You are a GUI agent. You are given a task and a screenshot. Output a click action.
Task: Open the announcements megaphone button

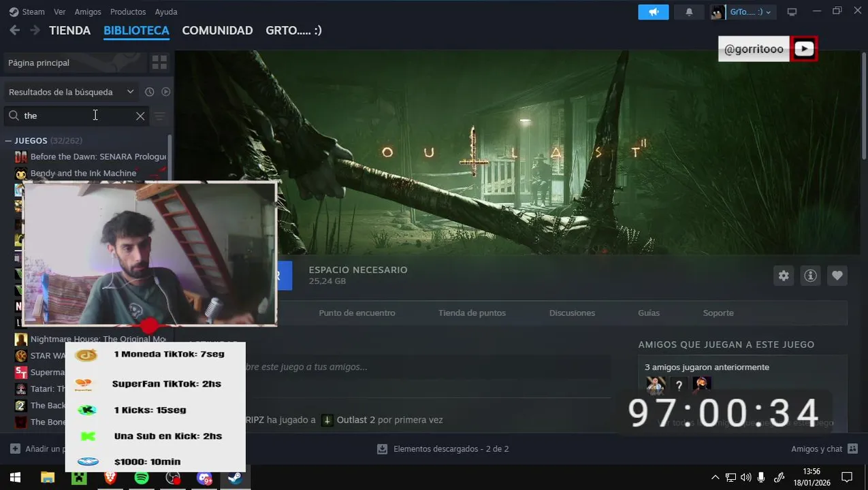[654, 12]
